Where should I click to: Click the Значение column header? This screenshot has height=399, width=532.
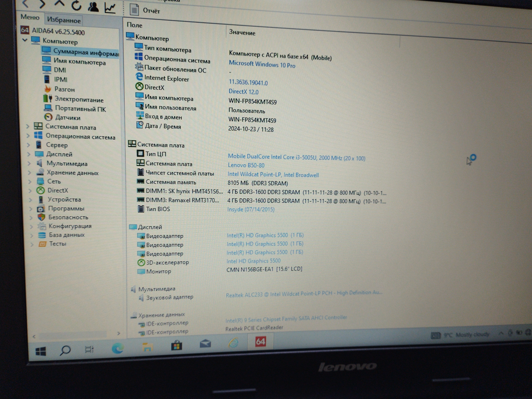[242, 32]
